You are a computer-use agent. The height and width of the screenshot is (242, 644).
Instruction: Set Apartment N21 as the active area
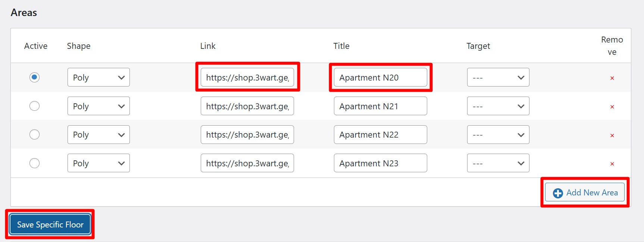tap(34, 106)
